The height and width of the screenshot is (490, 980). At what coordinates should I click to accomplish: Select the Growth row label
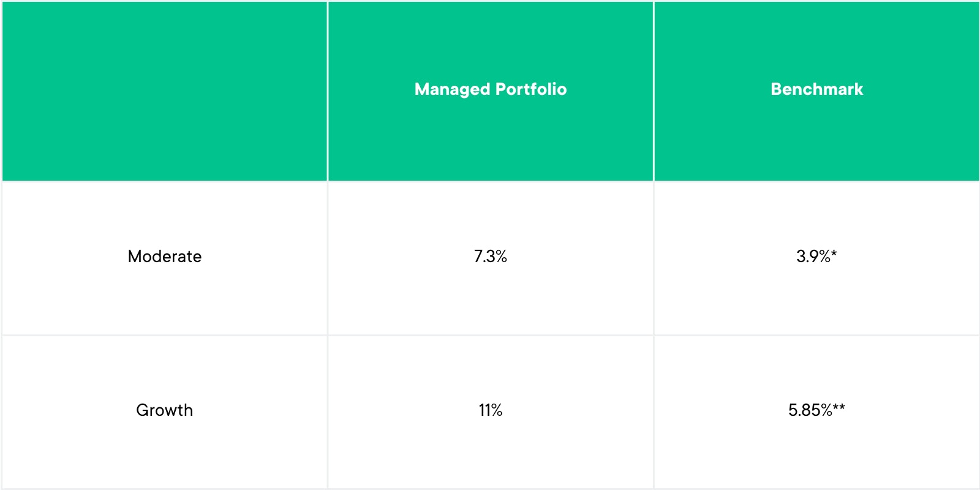[164, 410]
